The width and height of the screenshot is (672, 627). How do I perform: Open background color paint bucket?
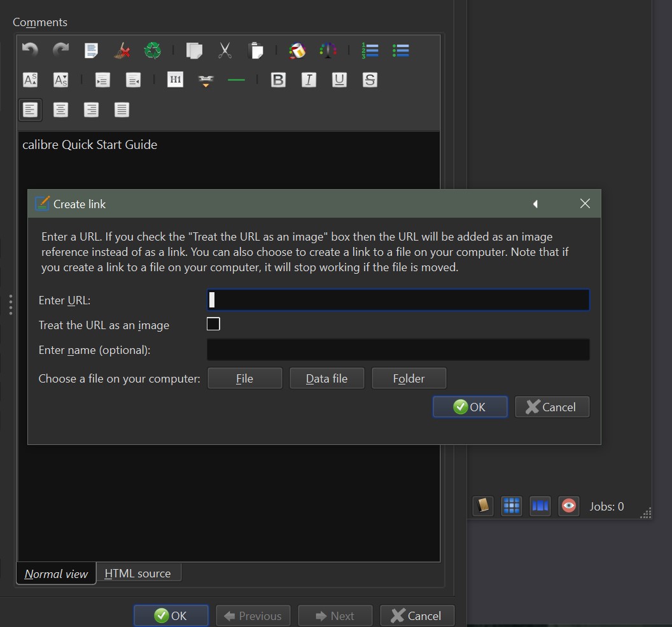click(297, 50)
